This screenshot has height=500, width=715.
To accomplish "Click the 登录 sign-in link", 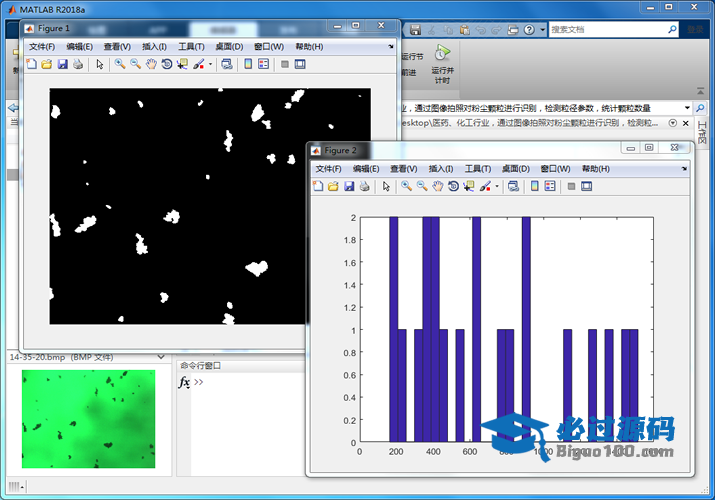I will [x=694, y=30].
